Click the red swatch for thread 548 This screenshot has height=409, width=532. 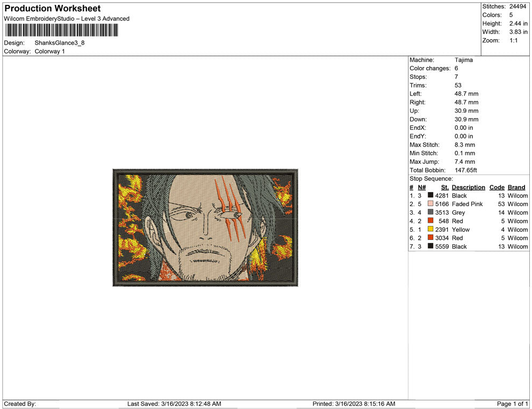click(430, 221)
